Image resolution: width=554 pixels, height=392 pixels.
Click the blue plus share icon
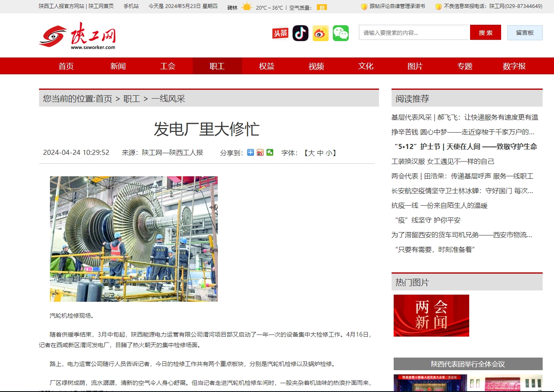coord(251,152)
